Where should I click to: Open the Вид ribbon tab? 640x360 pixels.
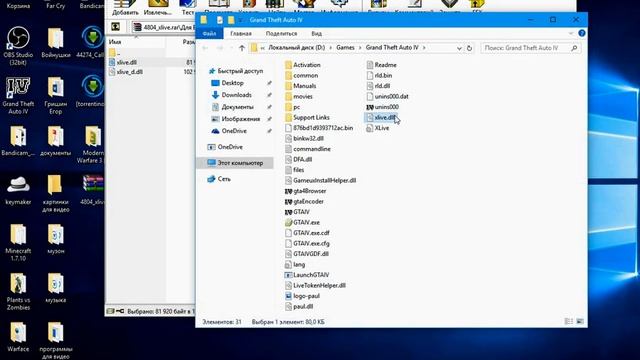pos(316,33)
